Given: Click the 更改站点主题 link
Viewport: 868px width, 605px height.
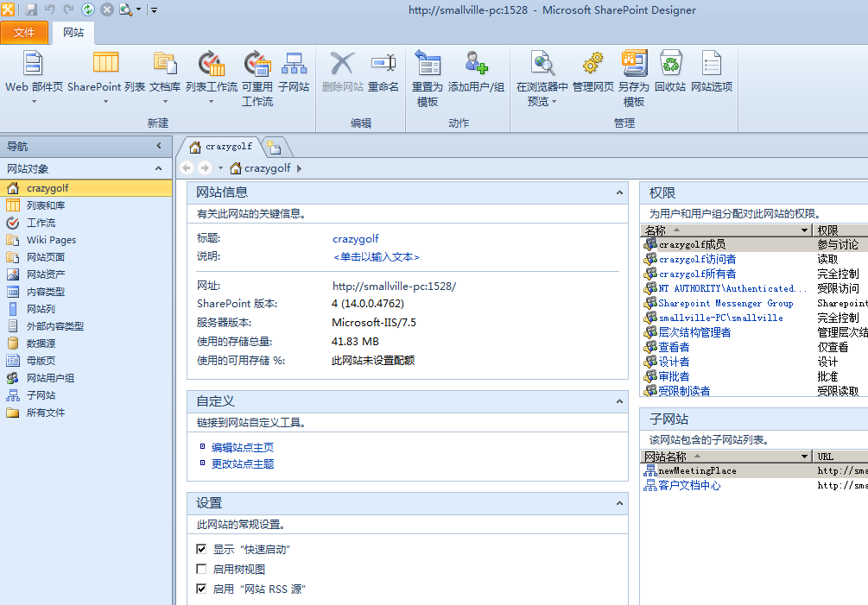Looking at the screenshot, I should point(243,463).
